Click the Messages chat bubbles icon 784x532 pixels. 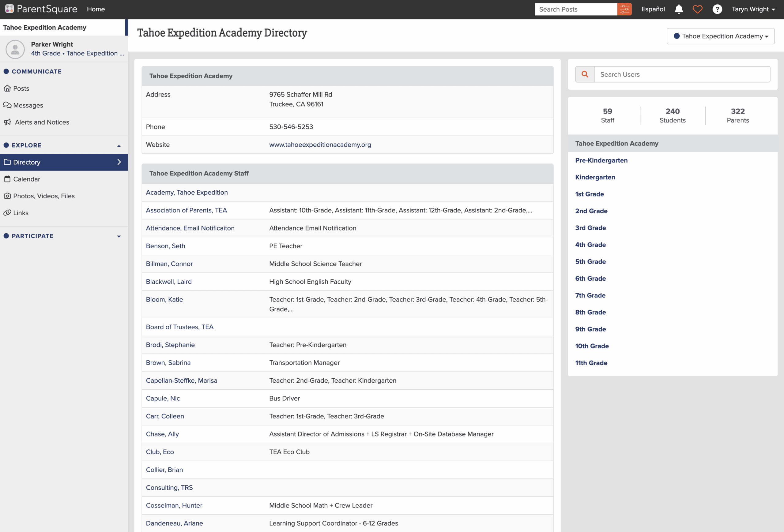[x=7, y=105]
